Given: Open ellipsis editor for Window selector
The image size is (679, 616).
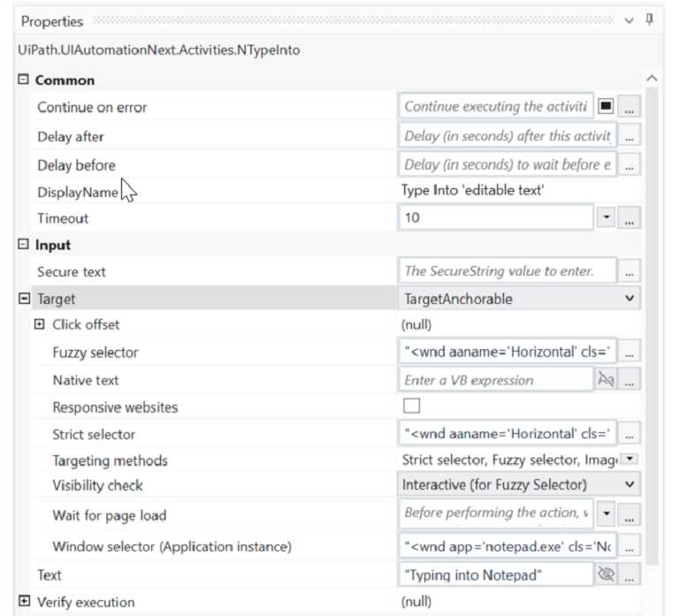Looking at the screenshot, I should coord(629,545).
